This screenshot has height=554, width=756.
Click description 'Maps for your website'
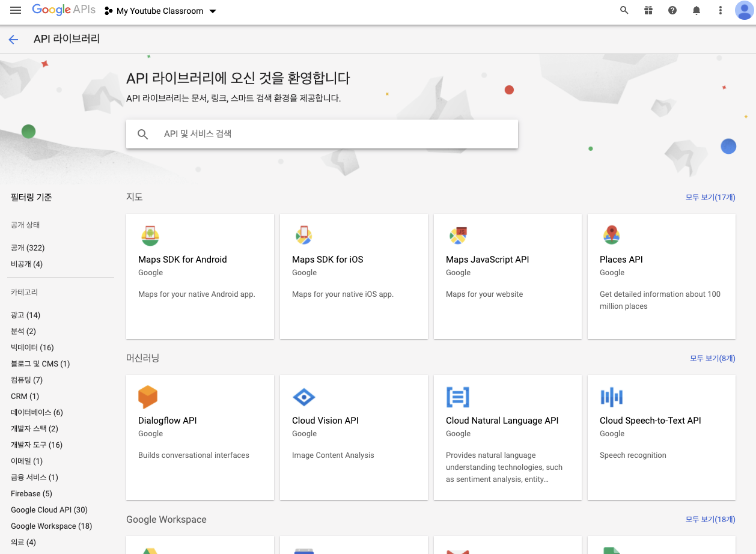click(484, 294)
